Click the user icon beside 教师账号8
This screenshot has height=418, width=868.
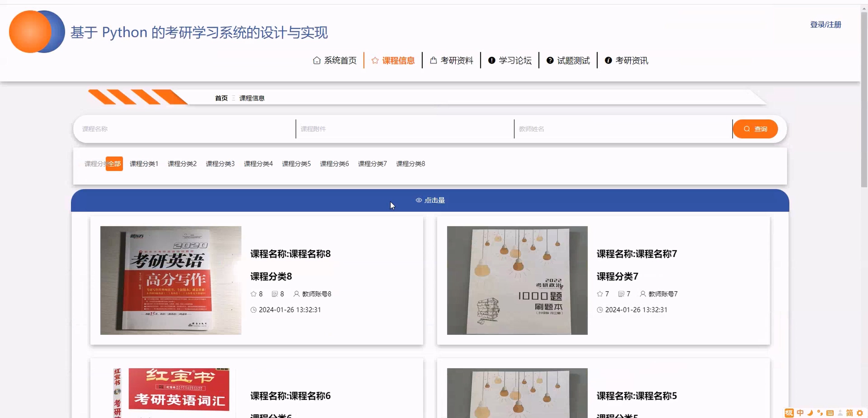pyautogui.click(x=296, y=294)
